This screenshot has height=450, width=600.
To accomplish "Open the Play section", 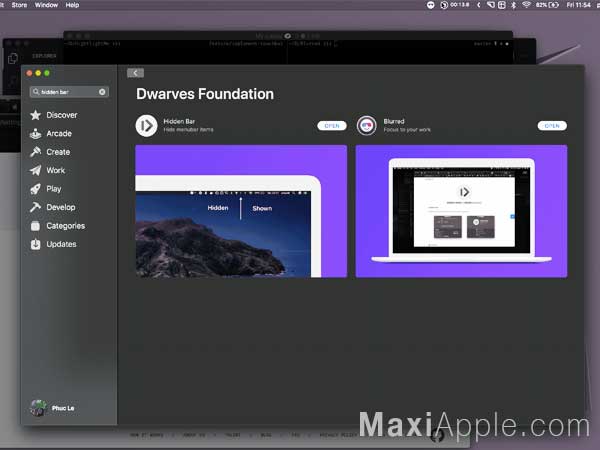I will click(54, 189).
